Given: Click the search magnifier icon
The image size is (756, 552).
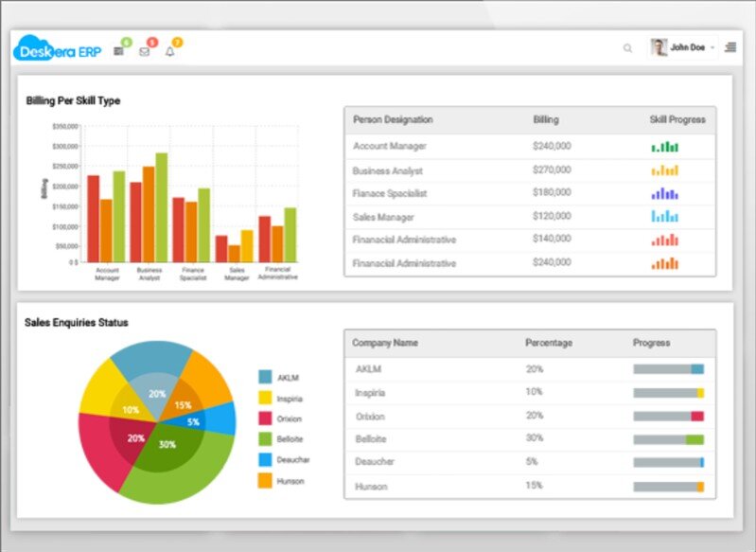Looking at the screenshot, I should pyautogui.click(x=627, y=48).
